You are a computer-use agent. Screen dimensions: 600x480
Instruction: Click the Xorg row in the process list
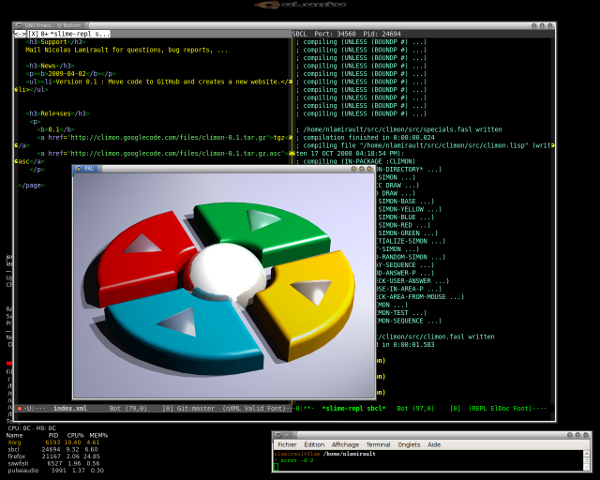point(53,442)
